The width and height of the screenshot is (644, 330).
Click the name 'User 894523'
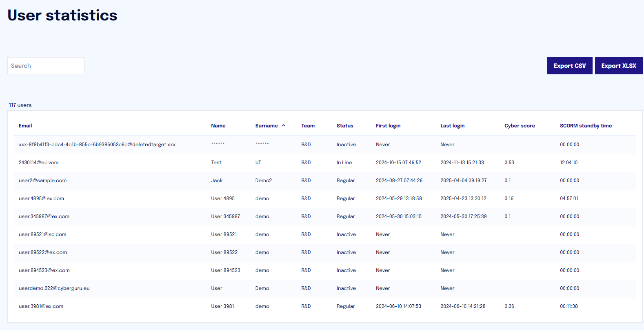point(226,270)
